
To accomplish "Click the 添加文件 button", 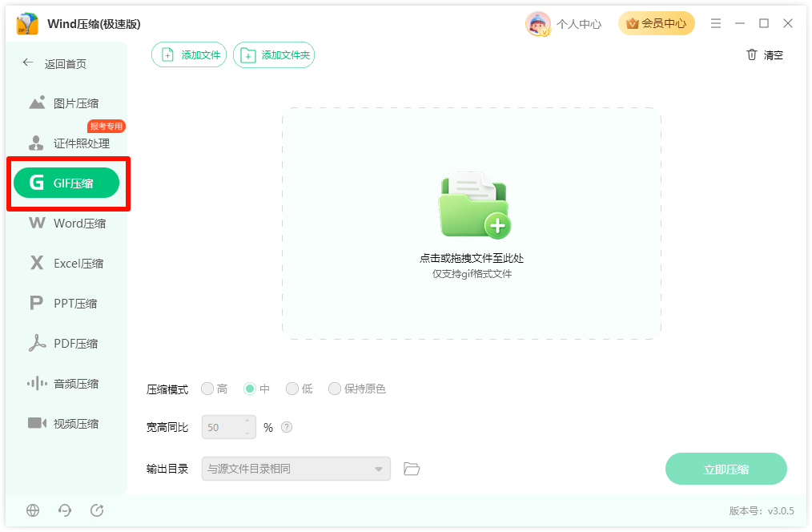I will point(189,55).
